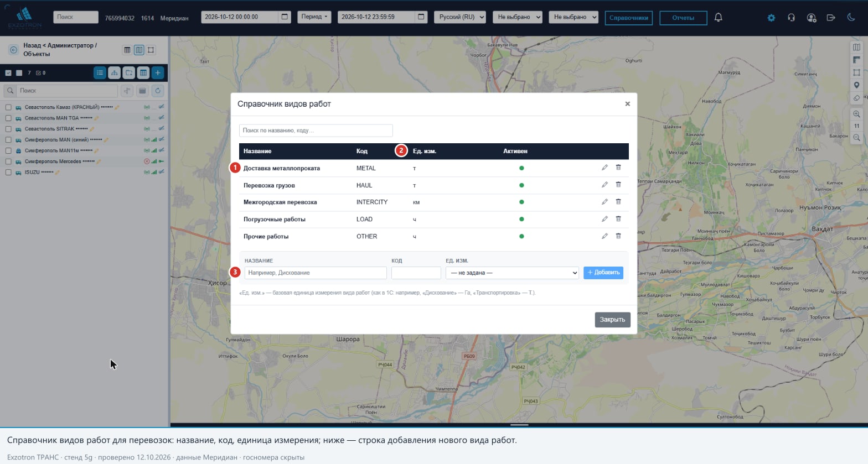This screenshot has height=464, width=868.
Task: Expand the first Не выбрано dropdown
Action: pyautogui.click(x=518, y=17)
